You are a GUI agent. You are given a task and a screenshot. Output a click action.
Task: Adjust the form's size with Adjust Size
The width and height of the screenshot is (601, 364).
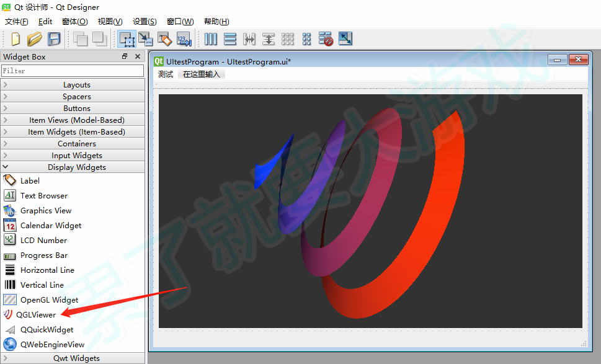(x=345, y=38)
